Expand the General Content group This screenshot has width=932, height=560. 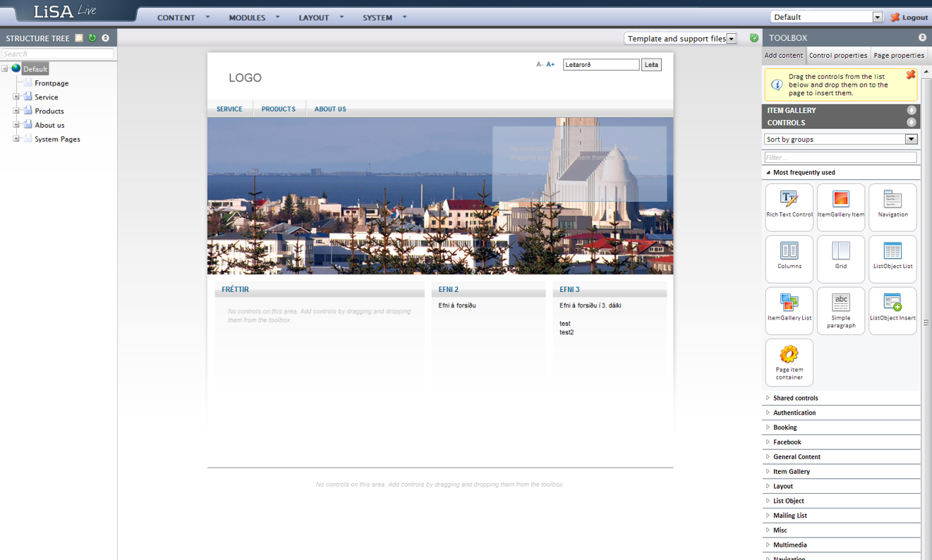(797, 457)
